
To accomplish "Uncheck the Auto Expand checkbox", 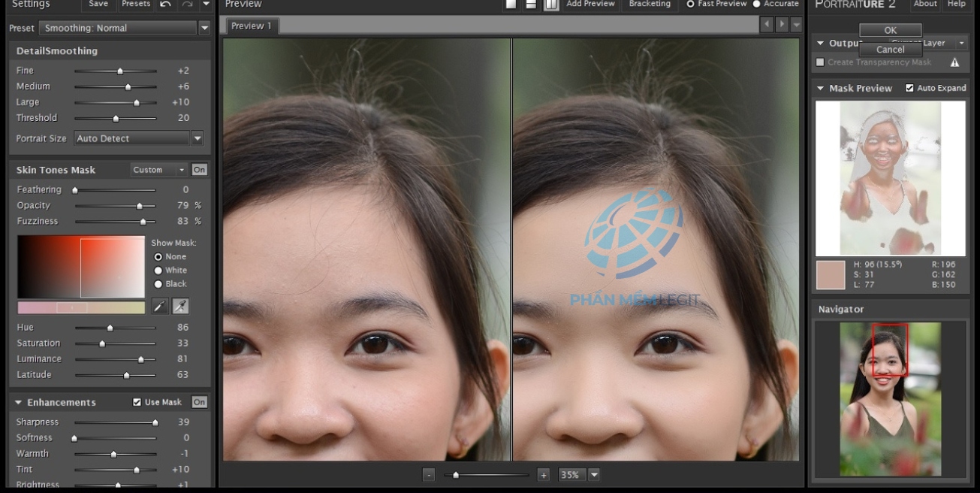I will pyautogui.click(x=909, y=88).
